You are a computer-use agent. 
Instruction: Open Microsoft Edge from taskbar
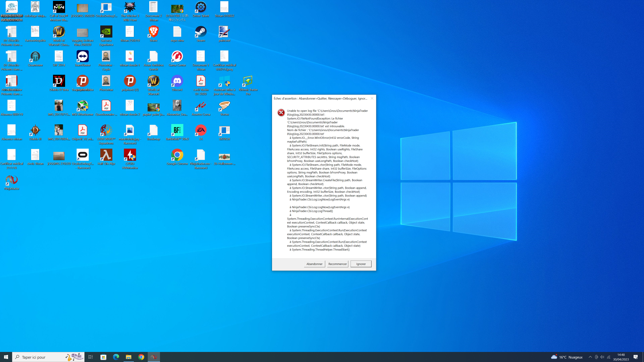tap(116, 357)
